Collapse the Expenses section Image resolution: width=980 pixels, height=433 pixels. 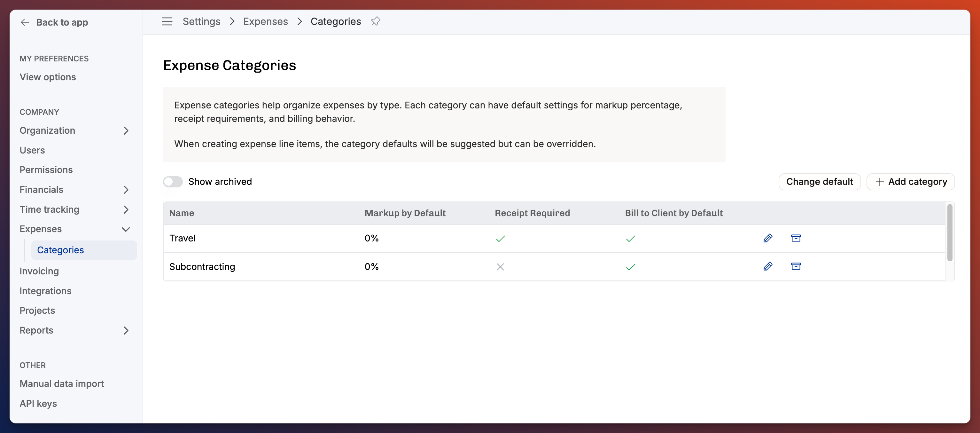(x=126, y=229)
